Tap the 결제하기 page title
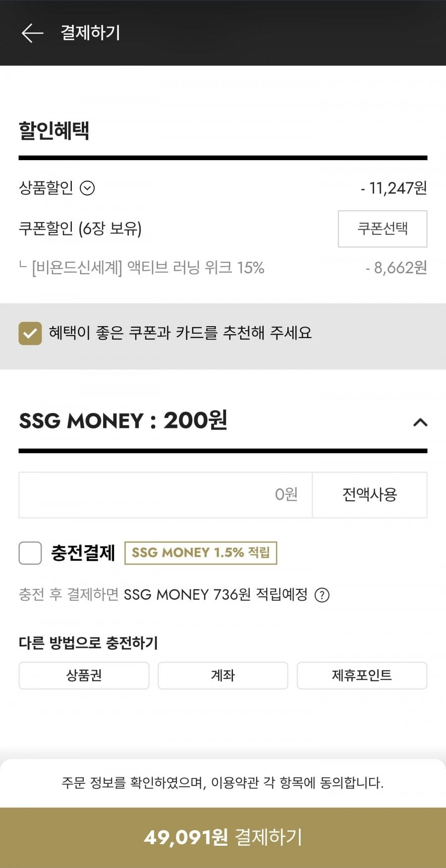 90,33
